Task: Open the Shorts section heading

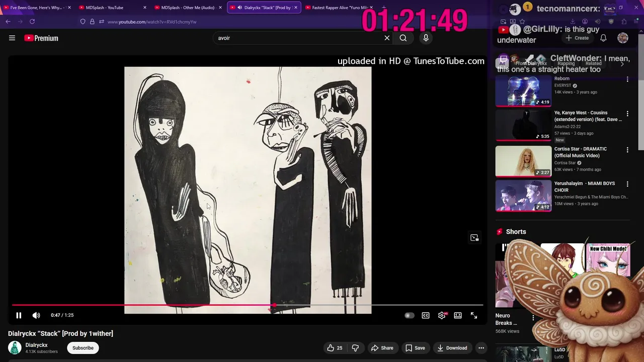Action: [x=516, y=232]
